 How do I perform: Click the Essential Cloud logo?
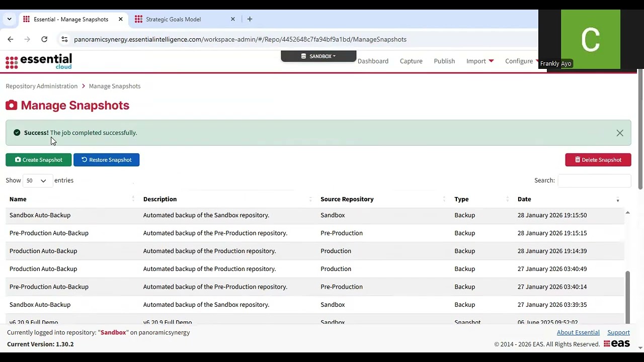pyautogui.click(x=39, y=61)
